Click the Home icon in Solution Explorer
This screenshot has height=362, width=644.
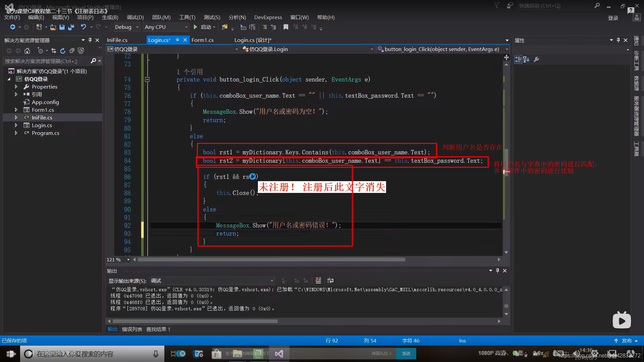27,51
